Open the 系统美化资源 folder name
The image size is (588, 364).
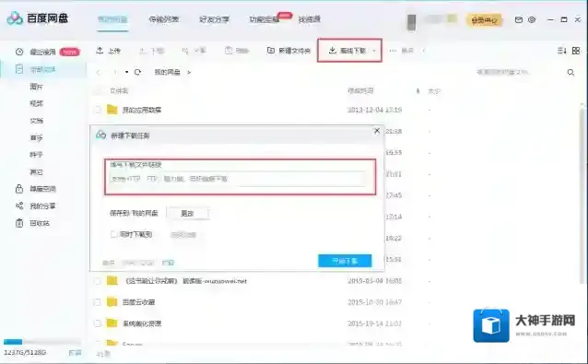point(142,323)
